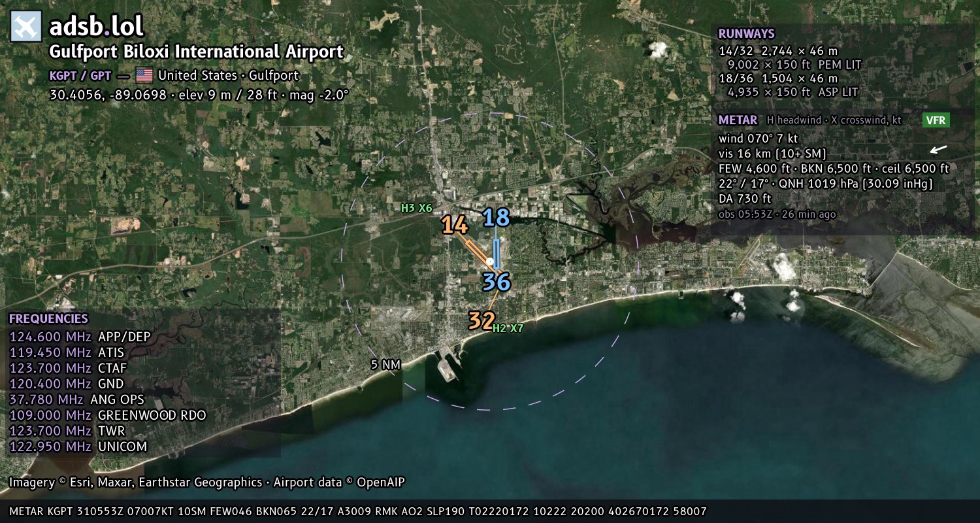Screen dimensions: 980x523
Task: Select runway 14 label on map
Action: coord(455,226)
